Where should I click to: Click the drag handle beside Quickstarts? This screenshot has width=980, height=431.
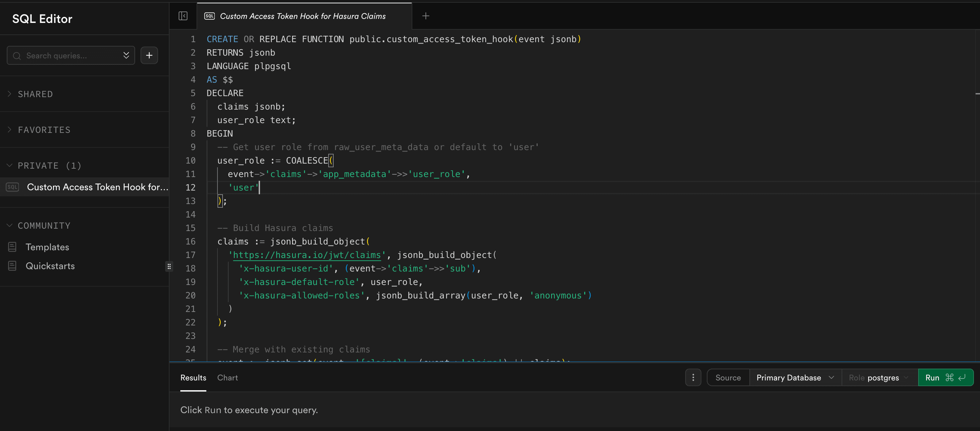(x=169, y=266)
